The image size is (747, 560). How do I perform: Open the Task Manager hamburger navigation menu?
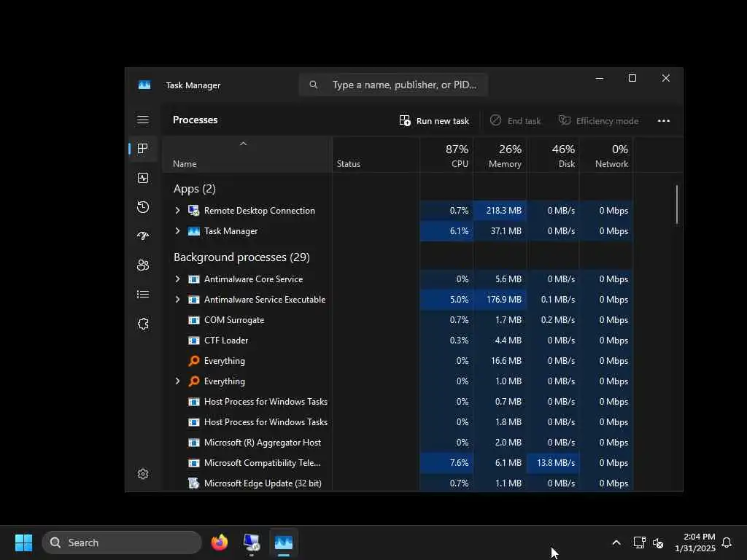(143, 120)
